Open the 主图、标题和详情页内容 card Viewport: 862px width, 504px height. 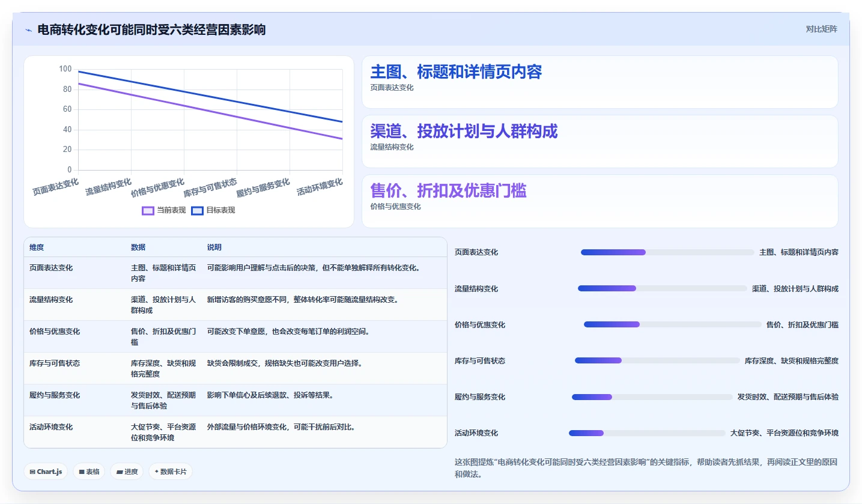599,82
